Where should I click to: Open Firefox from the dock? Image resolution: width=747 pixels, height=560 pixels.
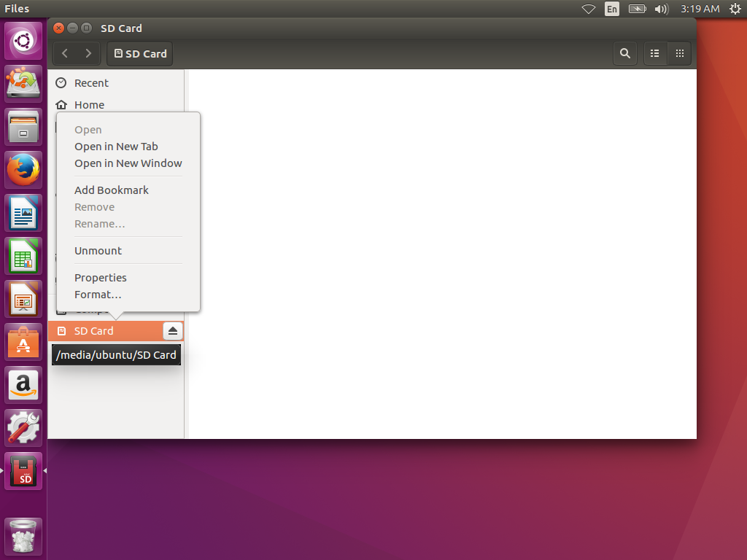click(23, 169)
